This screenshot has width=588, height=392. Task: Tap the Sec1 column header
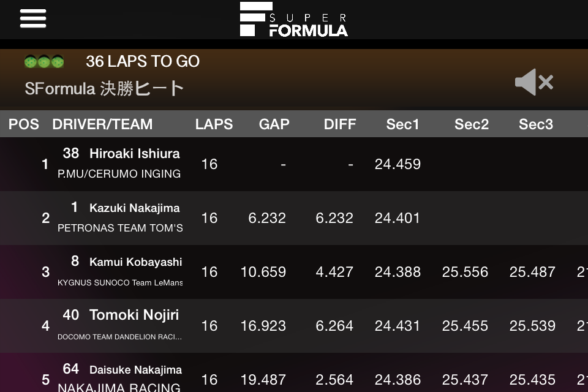(402, 124)
